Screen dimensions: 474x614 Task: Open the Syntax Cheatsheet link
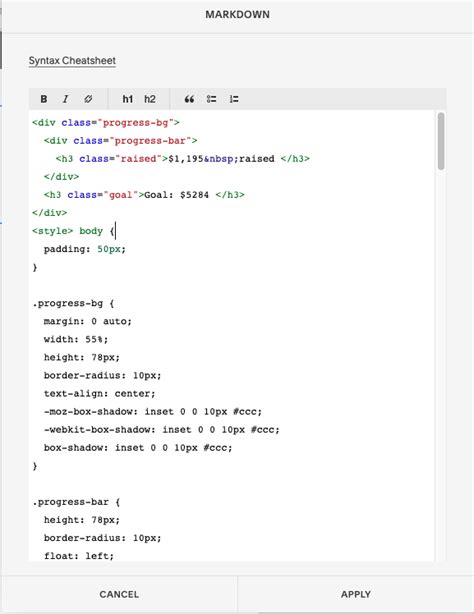coord(72,61)
